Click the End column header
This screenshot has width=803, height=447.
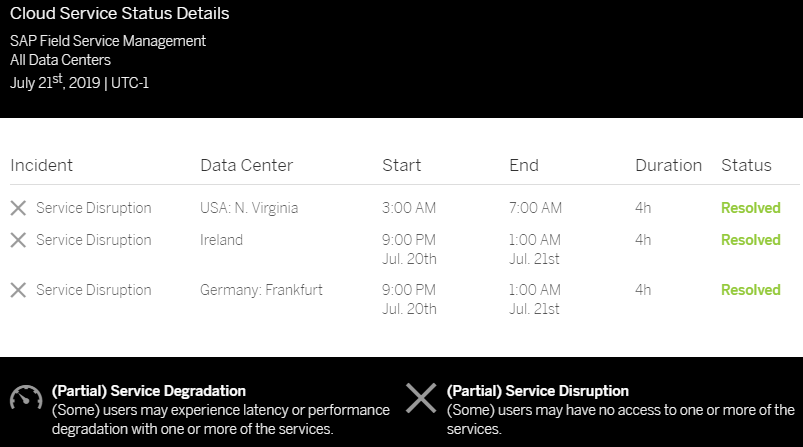click(x=524, y=165)
